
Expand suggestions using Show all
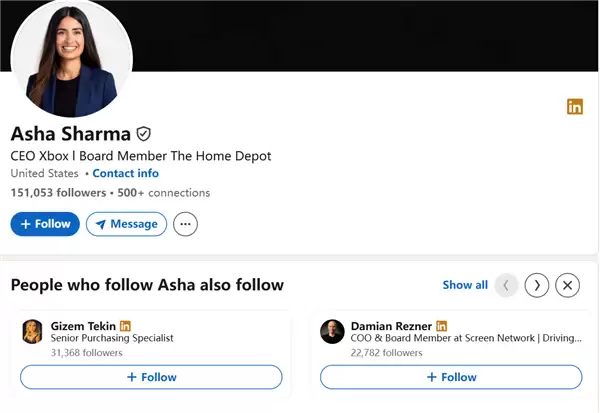465,285
